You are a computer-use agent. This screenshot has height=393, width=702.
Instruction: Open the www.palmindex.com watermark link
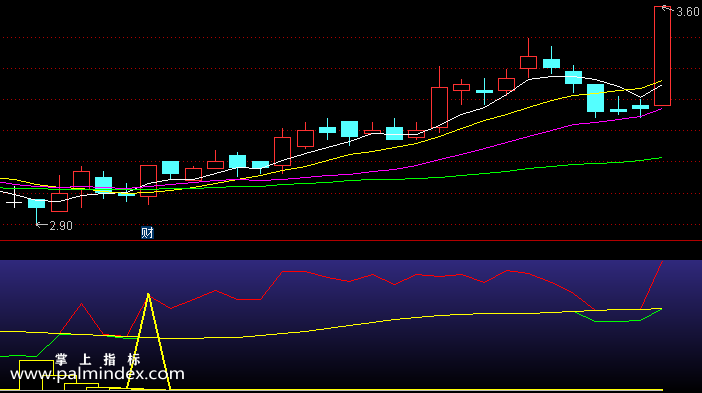tap(97, 374)
